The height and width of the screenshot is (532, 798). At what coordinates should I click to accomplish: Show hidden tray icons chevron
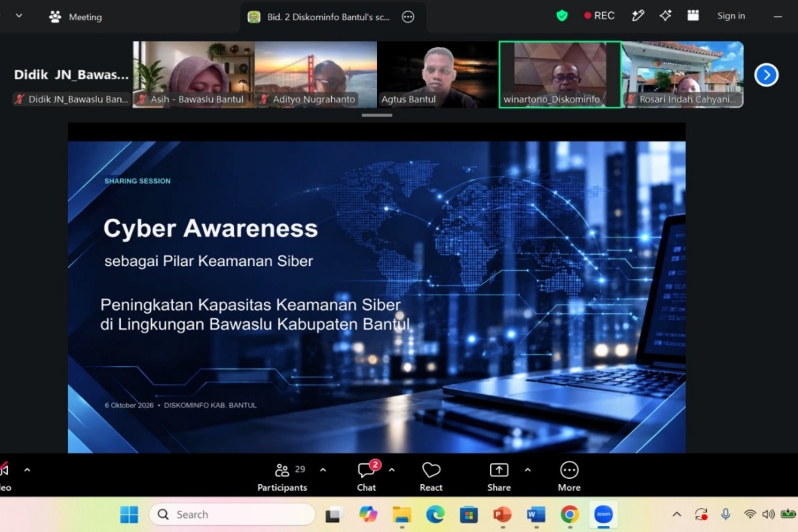(x=677, y=514)
